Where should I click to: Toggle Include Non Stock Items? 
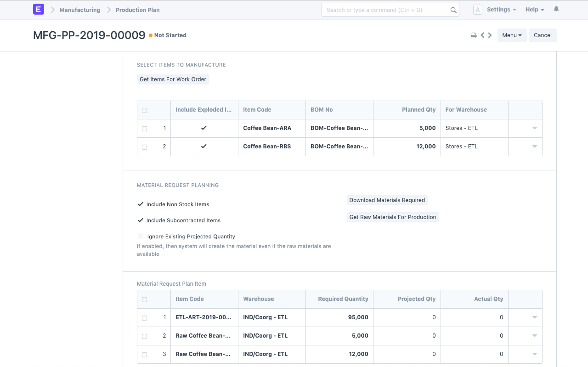pyautogui.click(x=141, y=204)
